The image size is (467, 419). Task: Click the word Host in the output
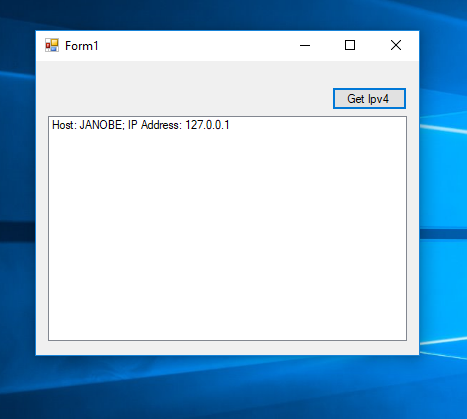(x=63, y=125)
